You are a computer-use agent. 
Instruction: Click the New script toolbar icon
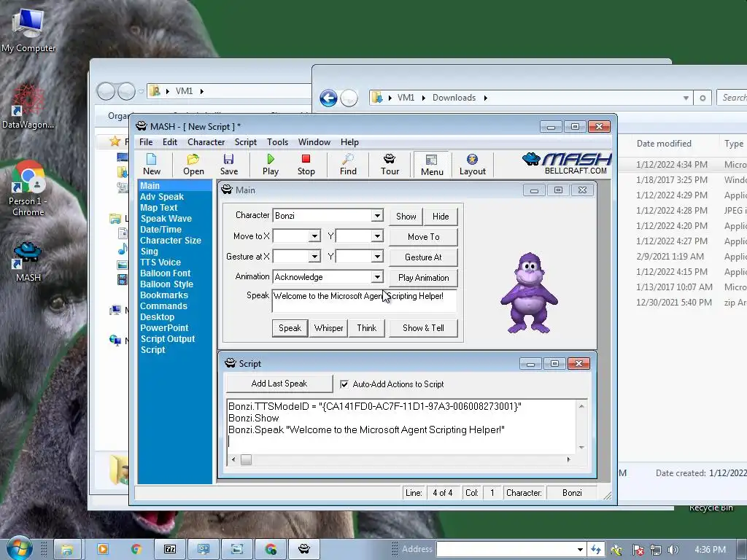point(152,164)
